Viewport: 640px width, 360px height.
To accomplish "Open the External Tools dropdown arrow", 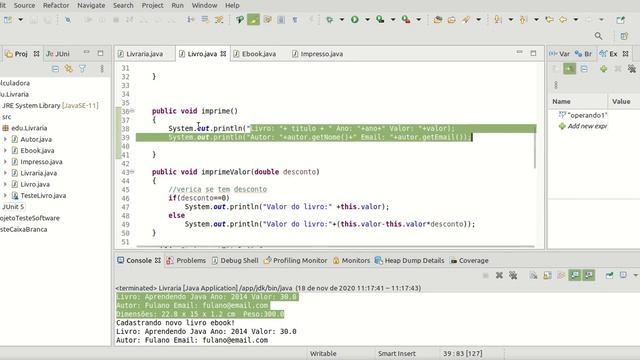I will 418,19.
